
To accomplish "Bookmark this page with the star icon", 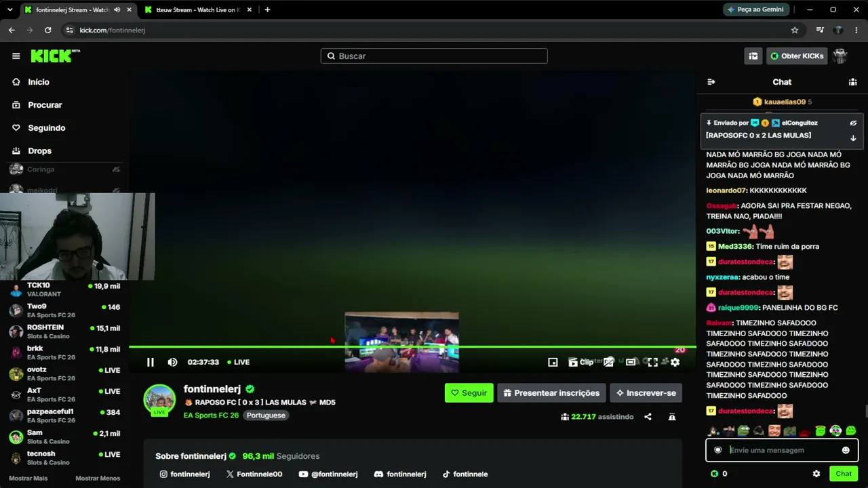I will (795, 30).
